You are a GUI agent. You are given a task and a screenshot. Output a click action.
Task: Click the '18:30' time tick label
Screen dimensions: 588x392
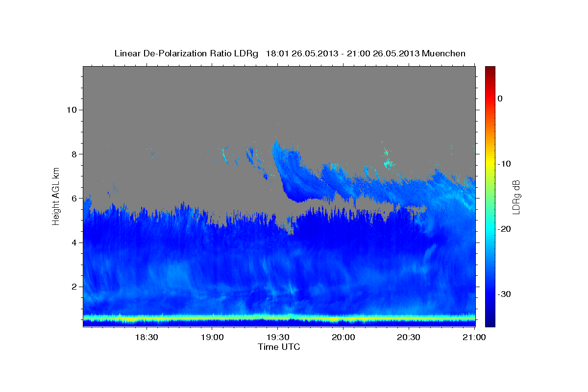pyautogui.click(x=146, y=338)
